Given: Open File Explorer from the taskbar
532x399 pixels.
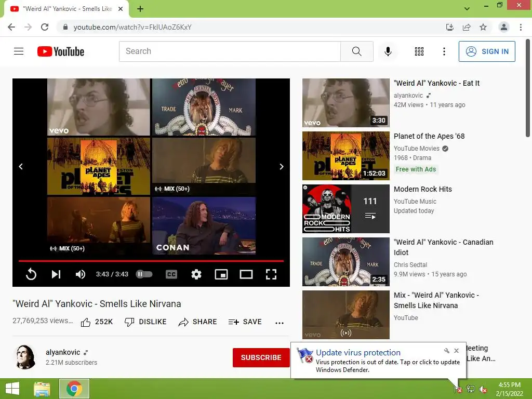Looking at the screenshot, I should (x=42, y=389).
